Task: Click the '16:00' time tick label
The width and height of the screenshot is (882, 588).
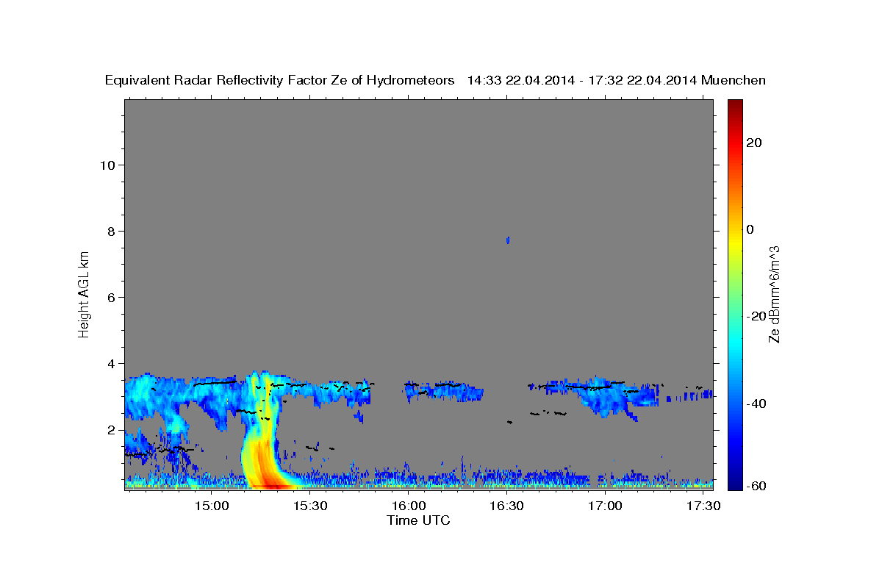Action: pyautogui.click(x=409, y=506)
